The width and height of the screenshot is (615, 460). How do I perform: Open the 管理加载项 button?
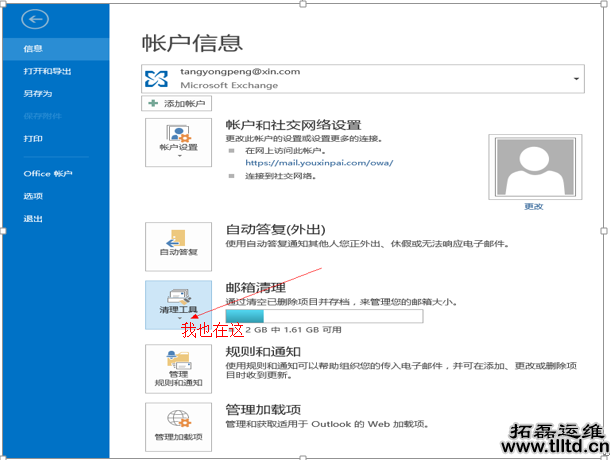click(x=178, y=427)
